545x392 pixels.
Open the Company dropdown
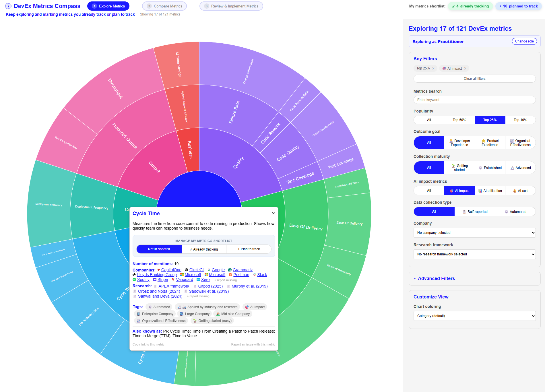coord(475,233)
